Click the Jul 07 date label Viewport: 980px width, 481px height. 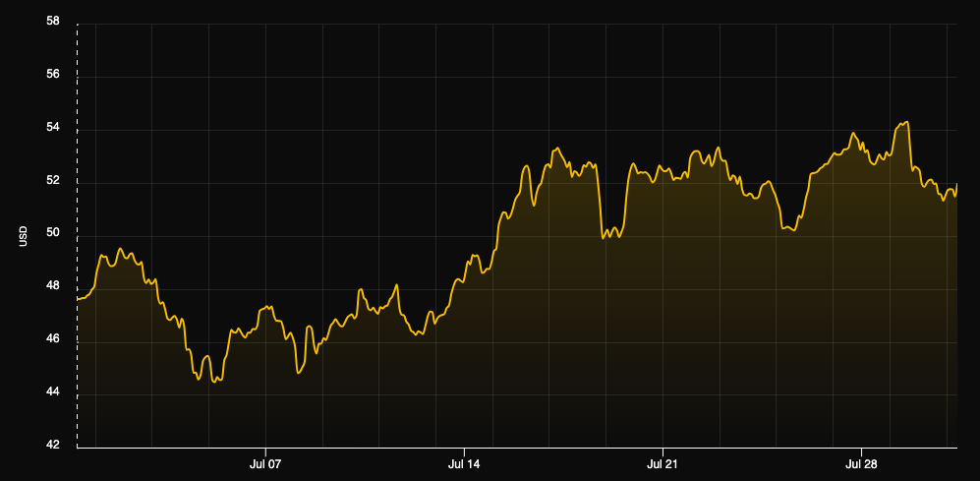(265, 463)
